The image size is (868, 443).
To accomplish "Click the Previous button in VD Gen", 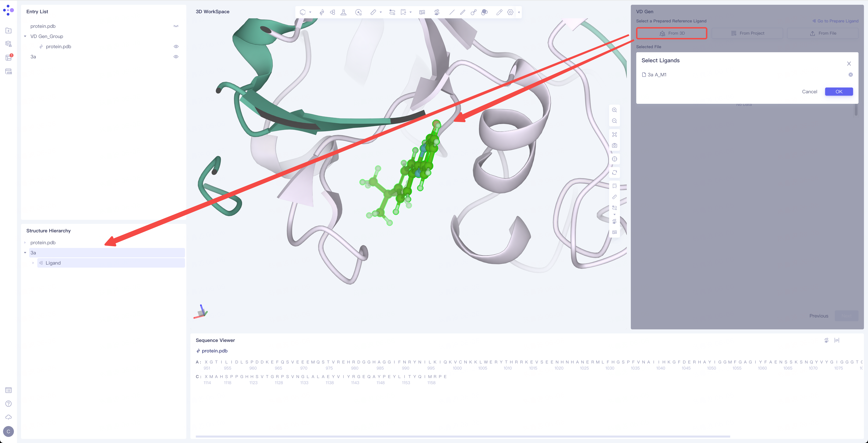I will coord(818,316).
